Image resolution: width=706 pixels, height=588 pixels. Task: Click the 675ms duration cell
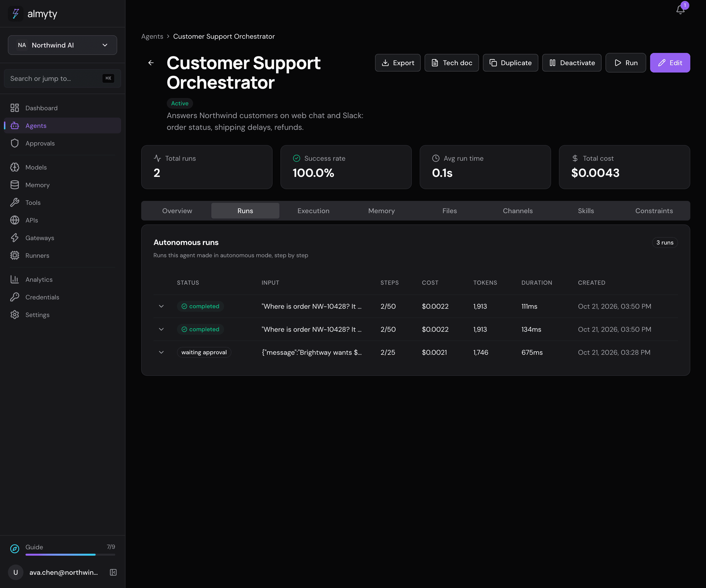tap(532, 352)
